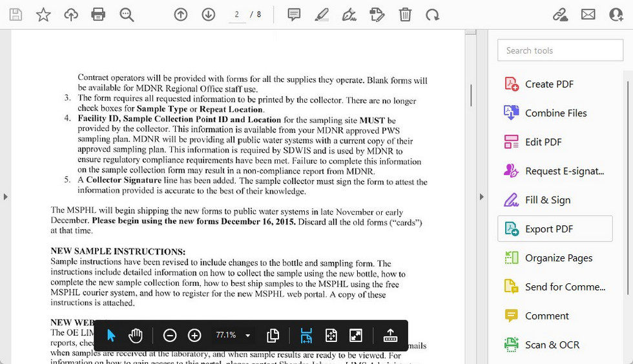Screen dimensions: 633x364
Task: Click the tools pane scrollbar
Action: pyautogui.click(x=628, y=188)
